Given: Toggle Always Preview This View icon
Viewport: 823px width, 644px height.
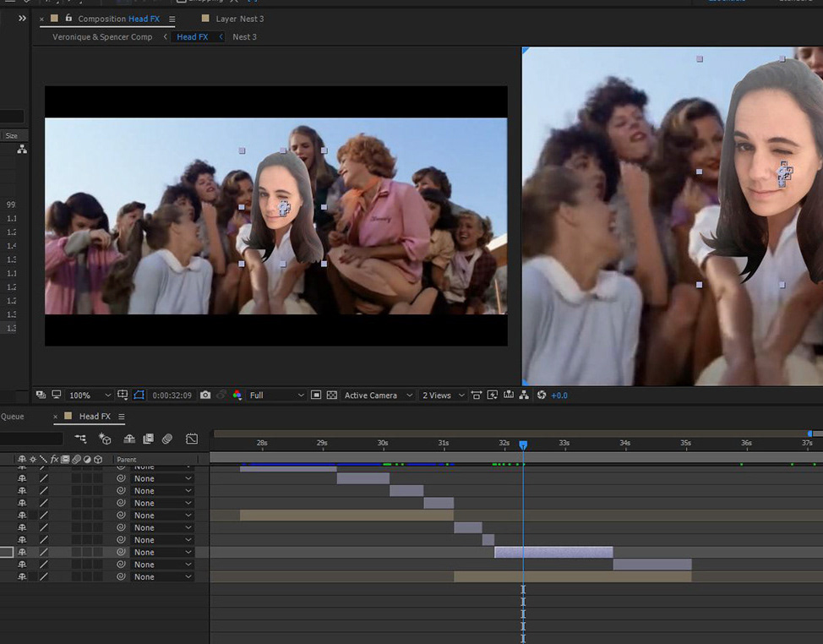Looking at the screenshot, I should coord(41,395).
